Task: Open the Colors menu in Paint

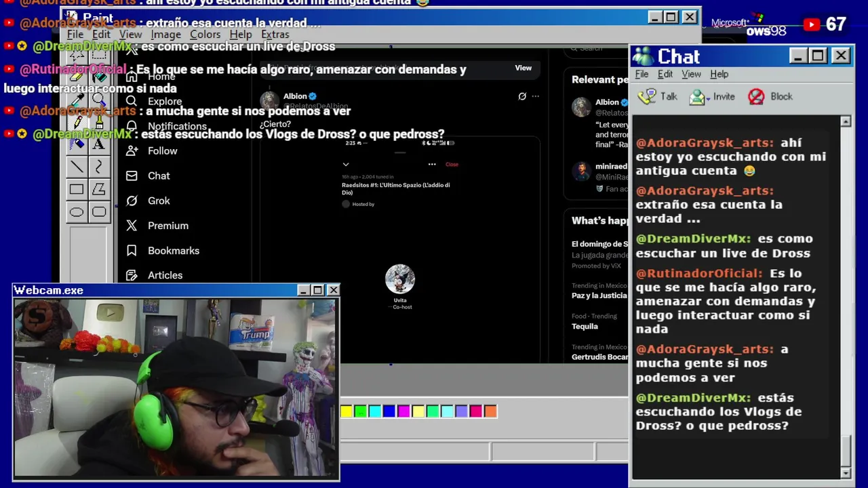Action: 205,34
